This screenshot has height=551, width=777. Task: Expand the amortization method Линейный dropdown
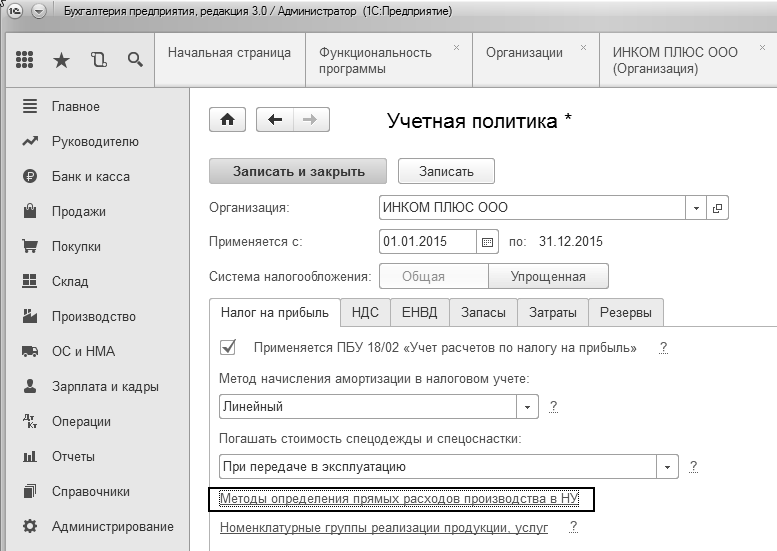527,407
